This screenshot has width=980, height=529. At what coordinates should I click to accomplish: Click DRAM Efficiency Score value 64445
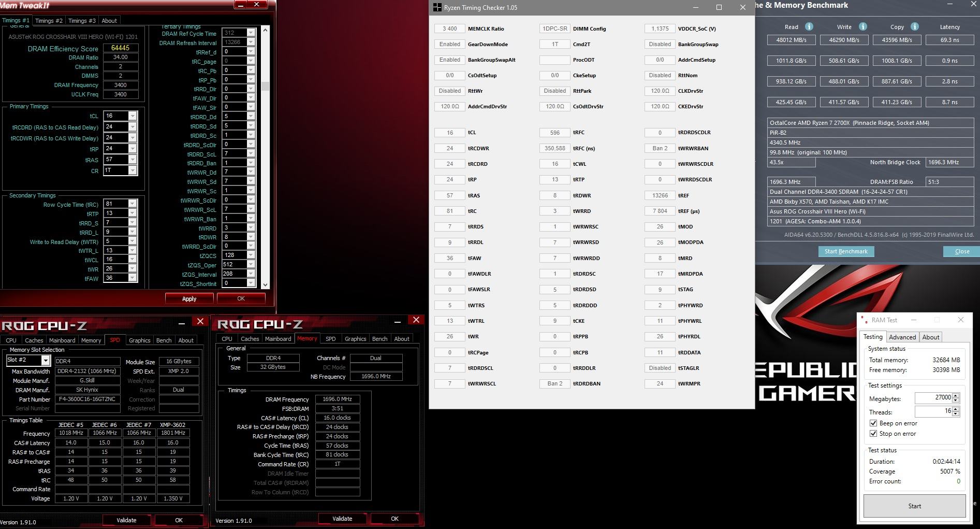tap(120, 48)
